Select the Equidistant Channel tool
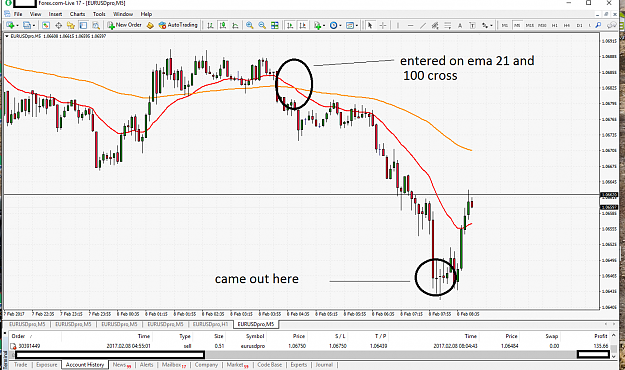Image resolution: width=625 pixels, height=370 pixels. click(435, 25)
